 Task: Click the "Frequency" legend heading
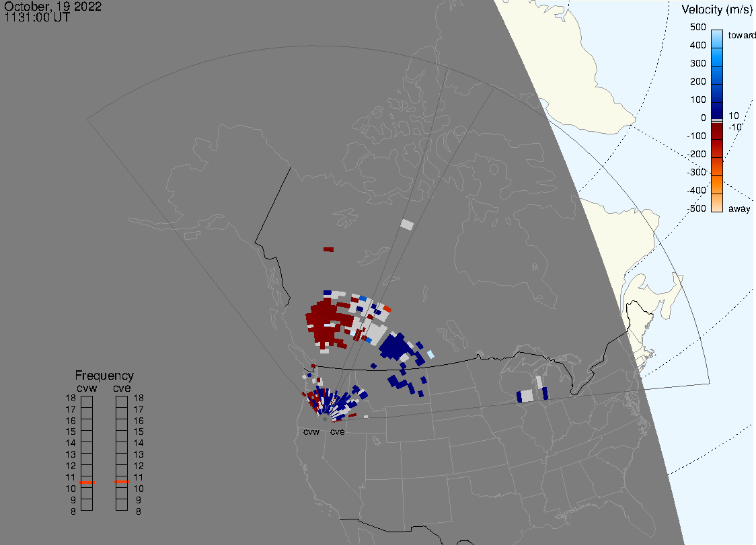pos(104,376)
